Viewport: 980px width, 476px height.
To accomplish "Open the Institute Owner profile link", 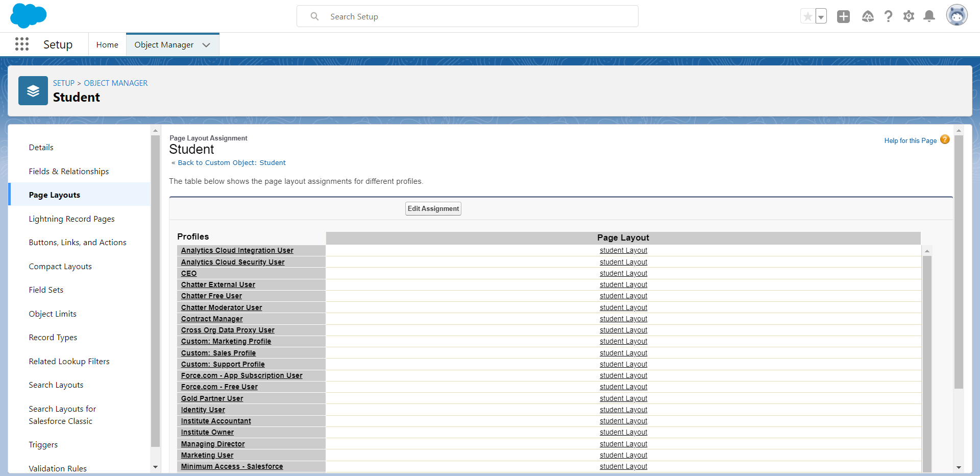I will tap(207, 432).
